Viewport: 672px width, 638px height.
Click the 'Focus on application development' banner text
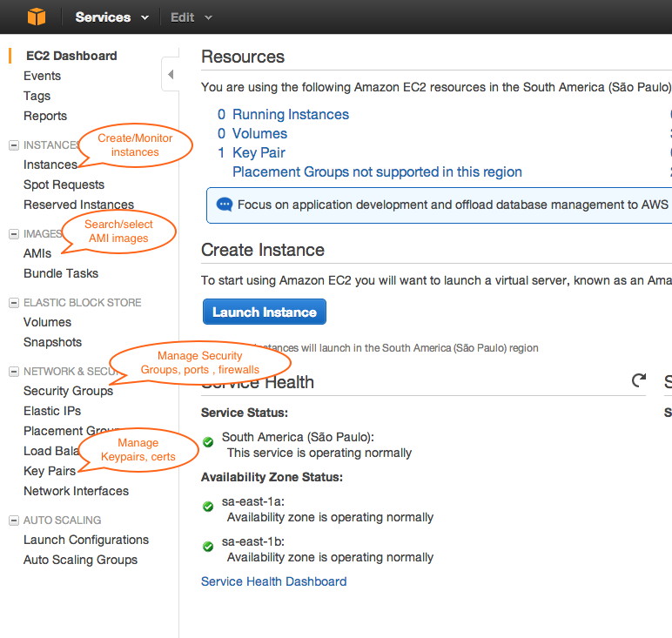coord(453,205)
